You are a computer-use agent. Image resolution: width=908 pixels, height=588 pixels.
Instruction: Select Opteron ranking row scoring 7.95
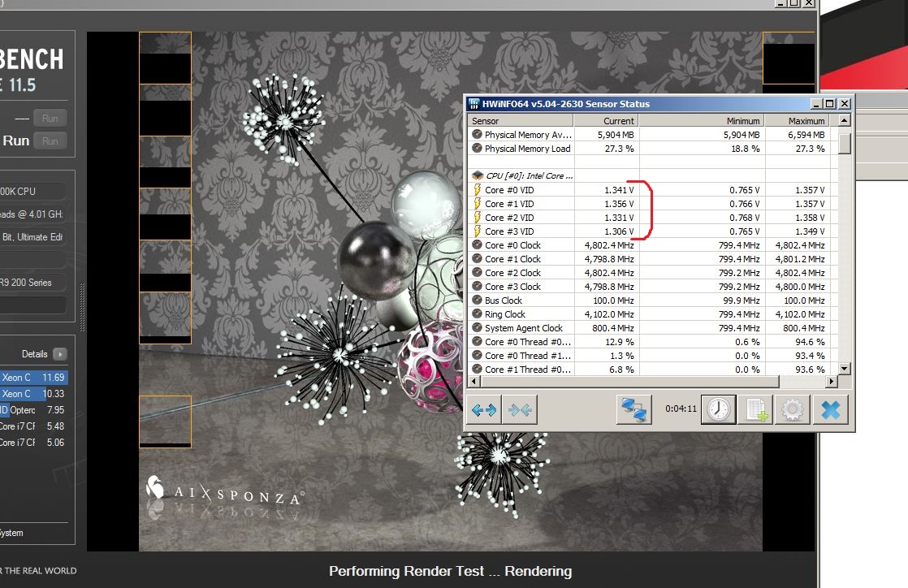click(x=34, y=410)
